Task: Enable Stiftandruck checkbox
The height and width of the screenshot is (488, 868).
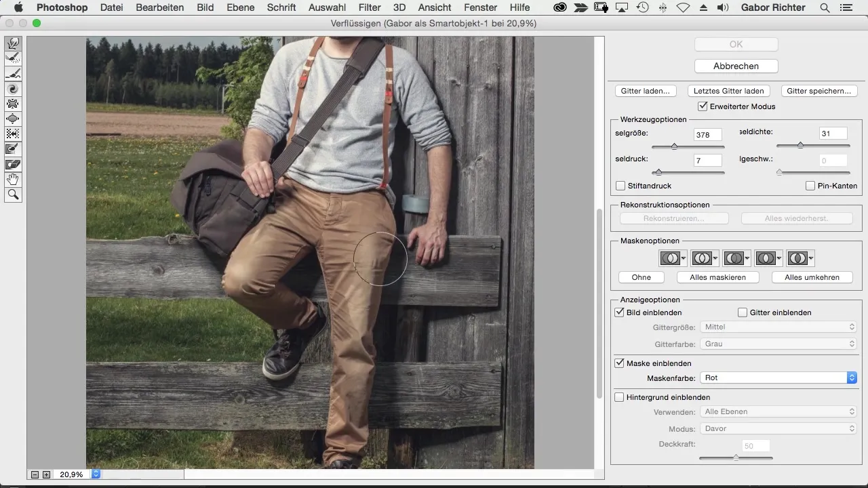Action: coord(620,186)
